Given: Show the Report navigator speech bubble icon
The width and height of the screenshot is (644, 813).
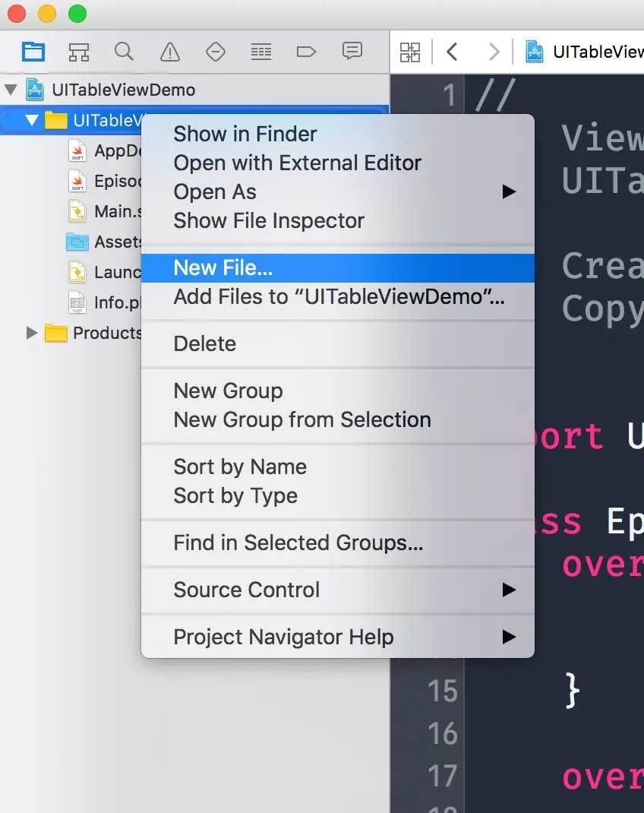Looking at the screenshot, I should [352, 51].
